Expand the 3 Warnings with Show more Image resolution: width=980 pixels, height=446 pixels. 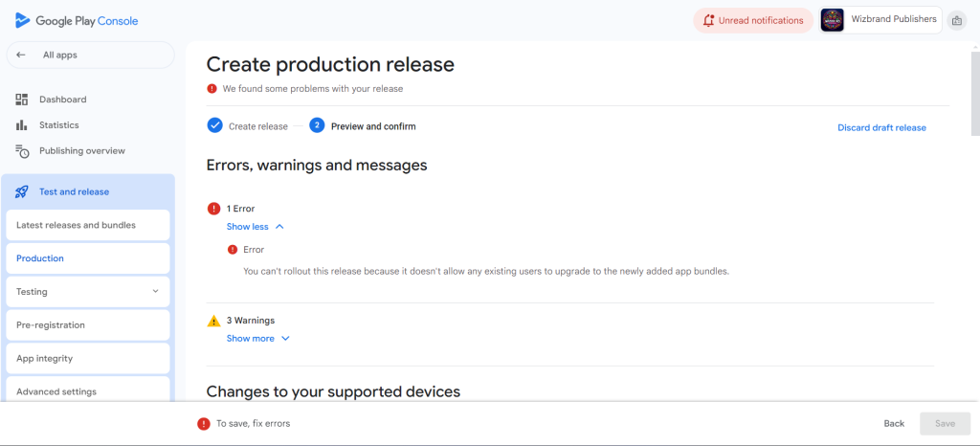(258, 339)
